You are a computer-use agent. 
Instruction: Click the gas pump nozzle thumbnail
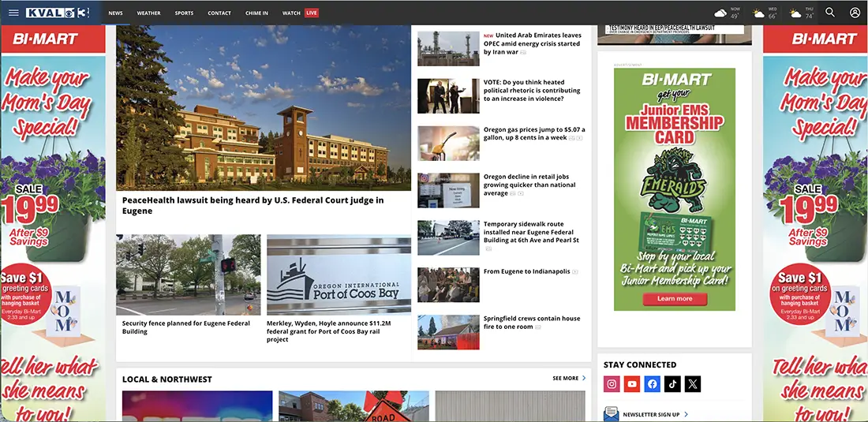pyautogui.click(x=448, y=144)
